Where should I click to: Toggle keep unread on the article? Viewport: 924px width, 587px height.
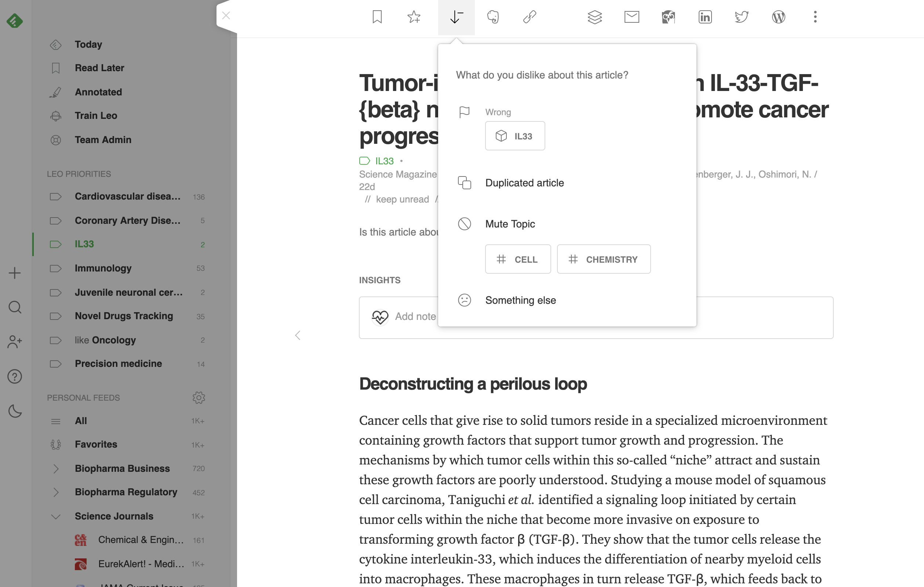(x=402, y=200)
